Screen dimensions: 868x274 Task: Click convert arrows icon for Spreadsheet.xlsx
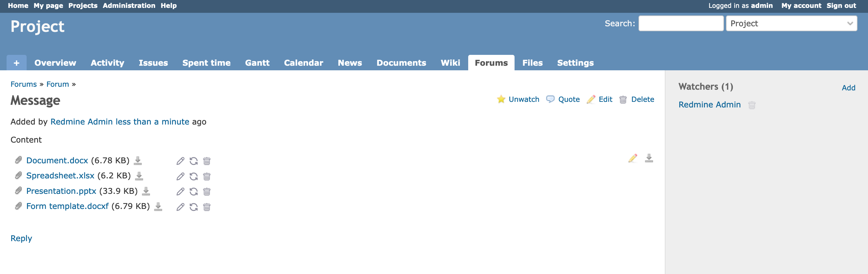(193, 176)
